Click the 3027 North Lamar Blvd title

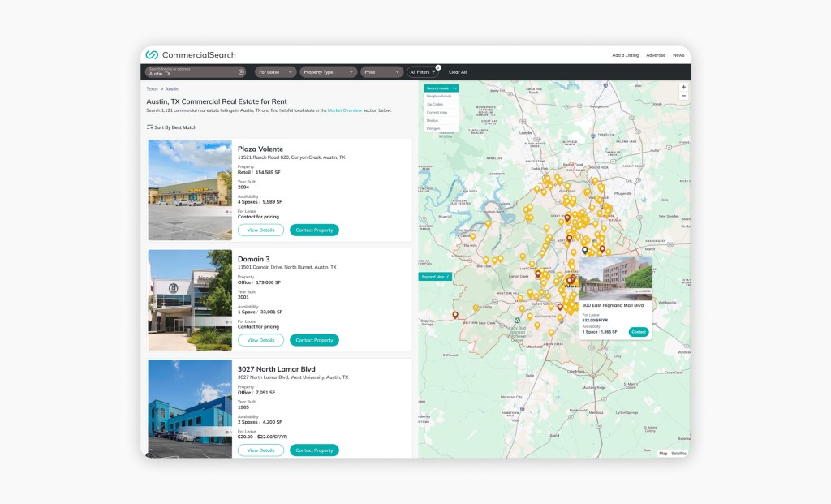[x=276, y=369]
